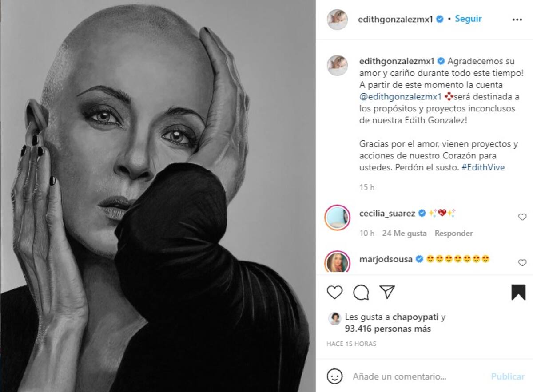Screen dimensions: 533x392
Task: Like the post with the heart icon
Action: pyautogui.click(x=334, y=292)
